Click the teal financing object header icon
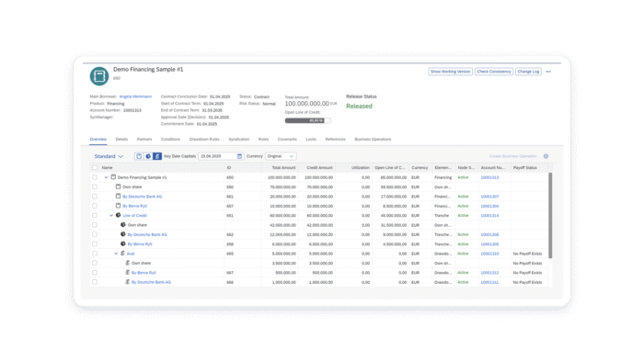644x362 pixels. tap(99, 76)
